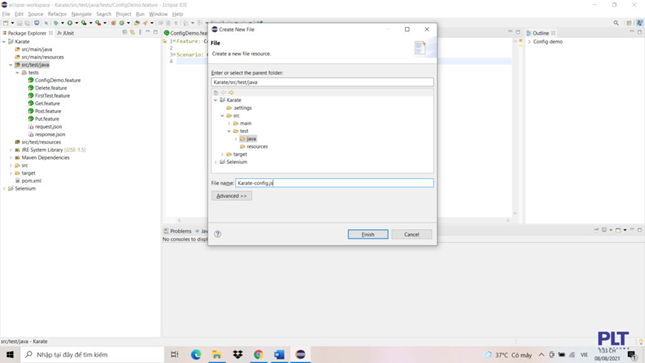
Task: Expand JRE System Library in Package Explorer
Action: pos(11,150)
